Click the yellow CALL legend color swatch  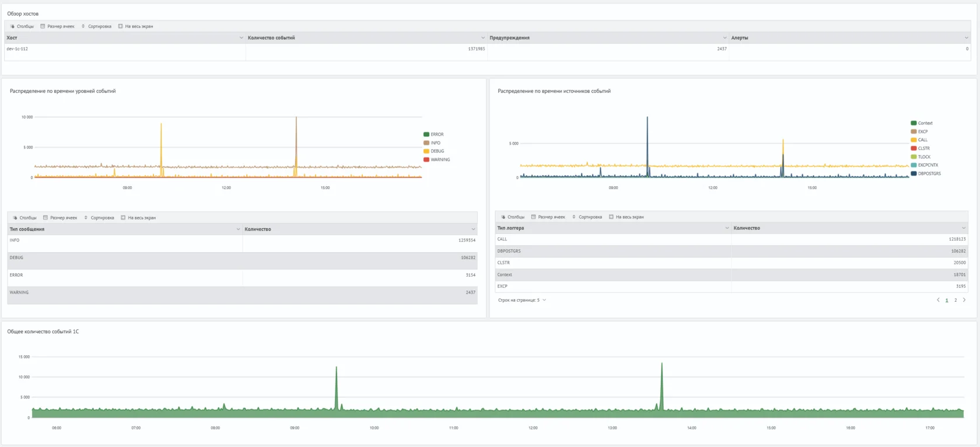(x=914, y=140)
